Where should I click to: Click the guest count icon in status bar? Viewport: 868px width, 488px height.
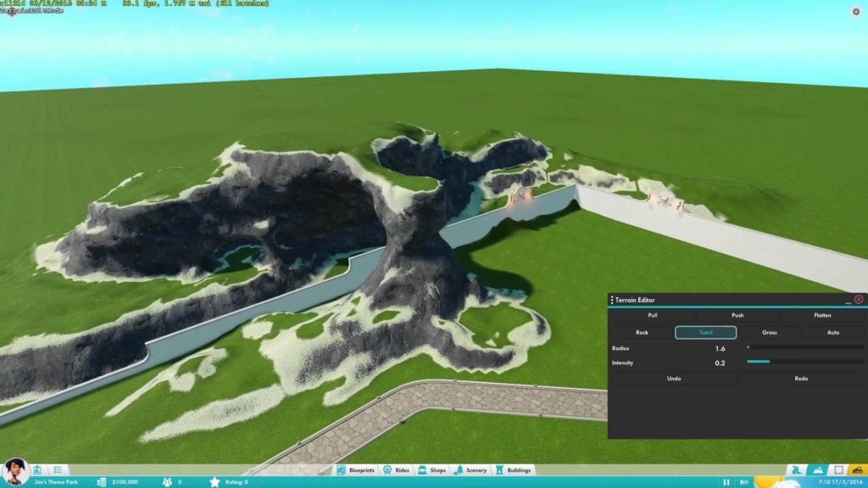pos(168,482)
